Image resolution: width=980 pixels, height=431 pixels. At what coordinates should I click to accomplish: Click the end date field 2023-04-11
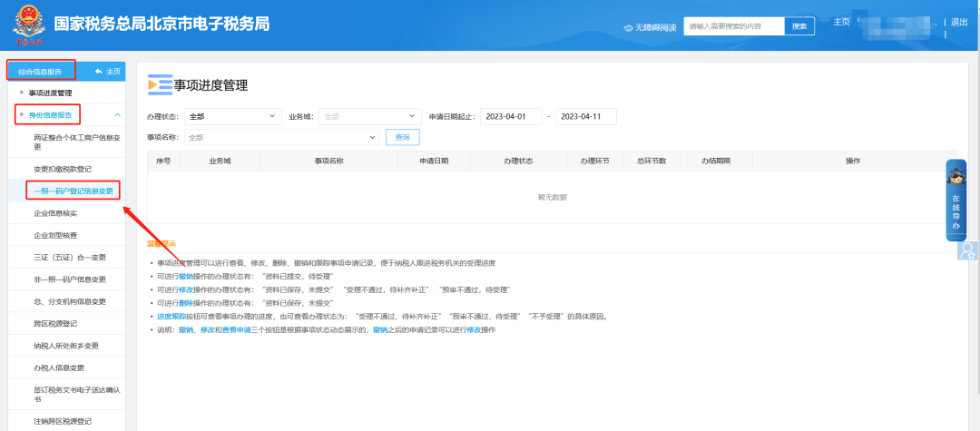point(585,116)
